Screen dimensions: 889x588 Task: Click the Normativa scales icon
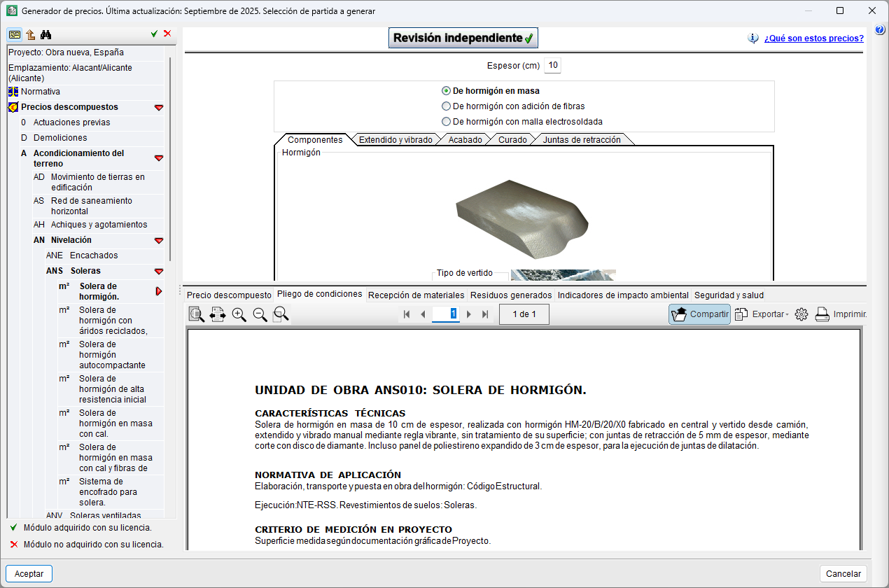13,92
